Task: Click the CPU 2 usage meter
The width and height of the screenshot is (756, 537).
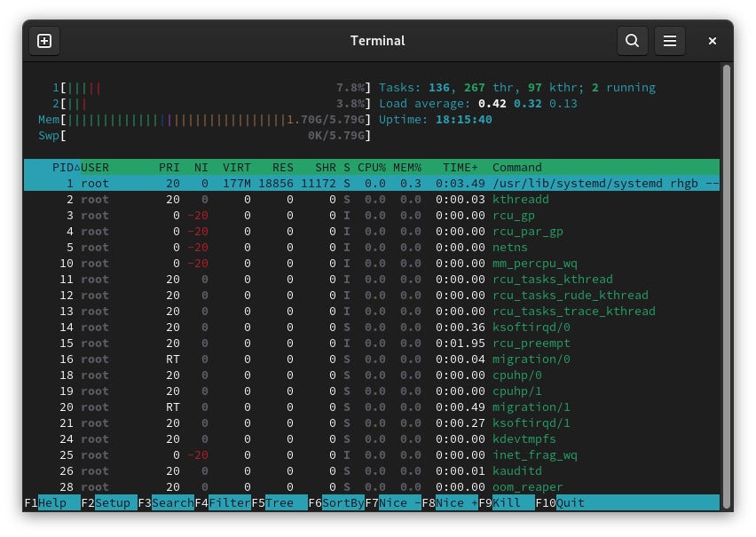Action: click(212, 104)
